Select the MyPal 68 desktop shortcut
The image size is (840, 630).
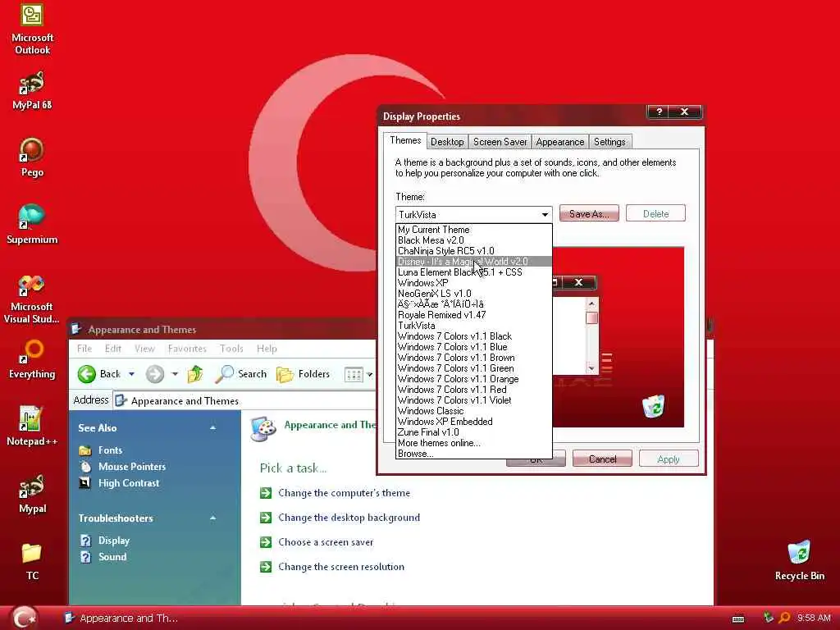[x=32, y=90]
